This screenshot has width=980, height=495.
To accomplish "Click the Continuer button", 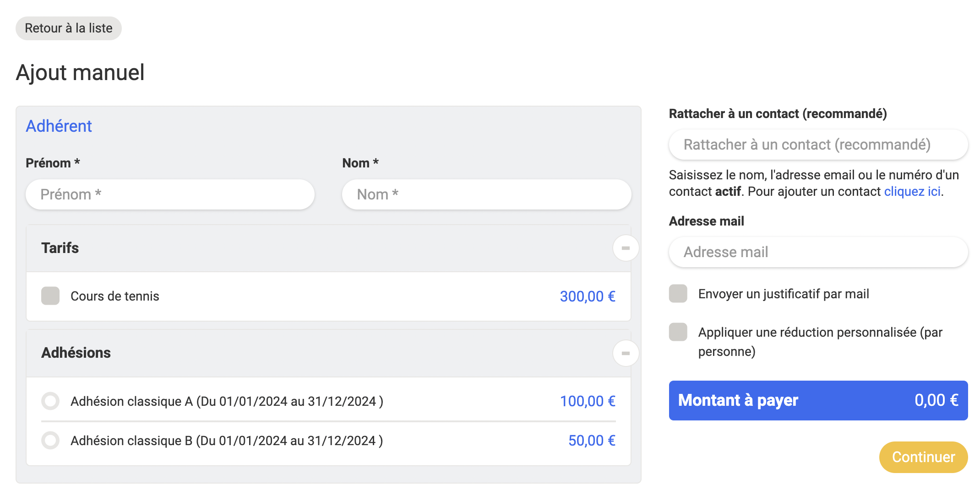I will pos(923,457).
